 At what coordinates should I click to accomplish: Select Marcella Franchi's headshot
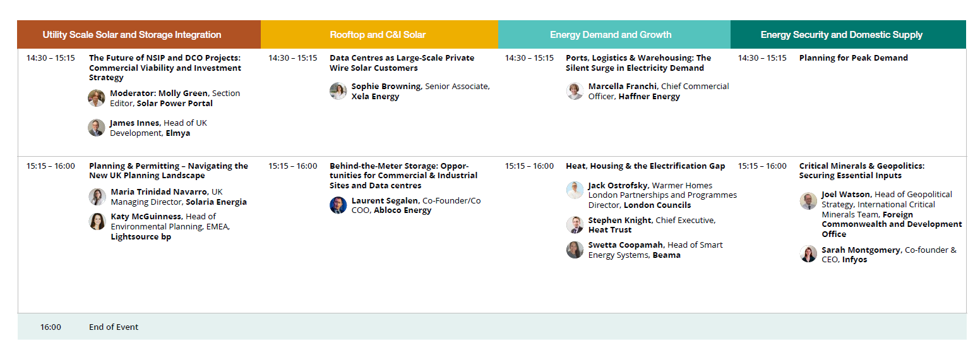[x=575, y=91]
